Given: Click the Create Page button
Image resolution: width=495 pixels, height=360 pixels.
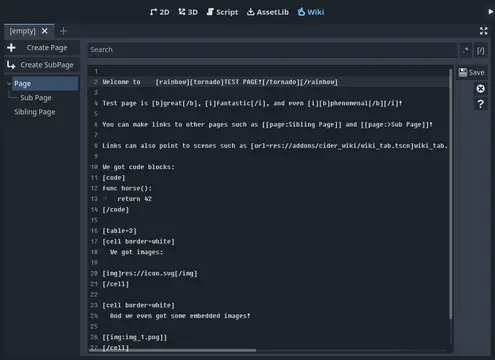Looking at the screenshot, I should pyautogui.click(x=42, y=48).
